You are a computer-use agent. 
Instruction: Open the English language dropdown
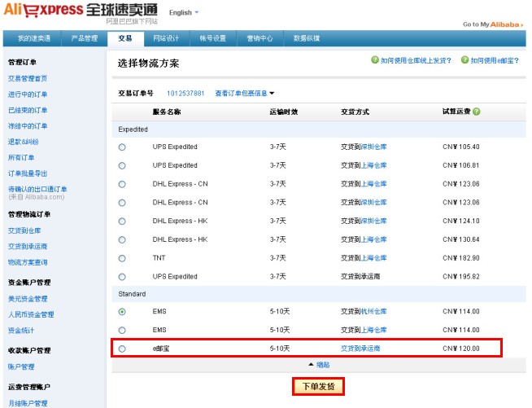184,12
